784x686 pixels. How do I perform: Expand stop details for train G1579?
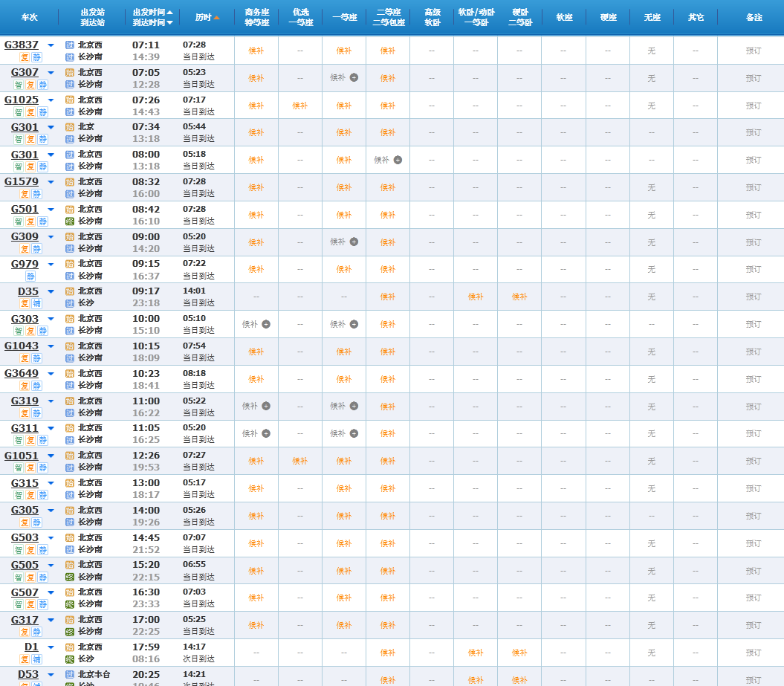click(51, 182)
